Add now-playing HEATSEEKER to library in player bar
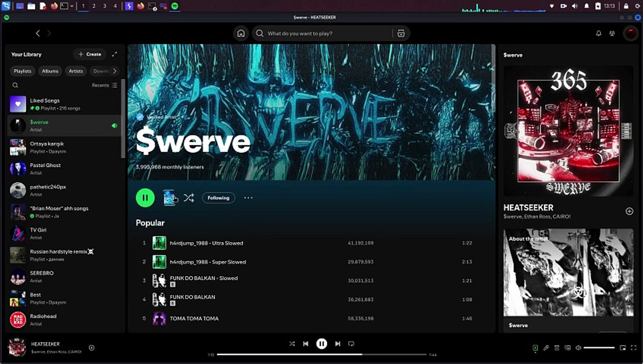Image resolution: width=643 pixels, height=364 pixels. click(x=91, y=348)
